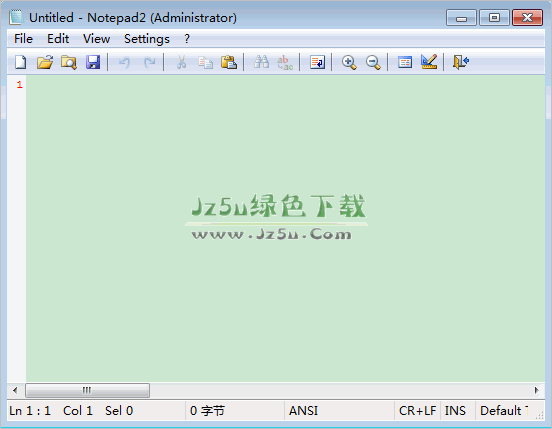552x429 pixels.
Task: Click the 0 字节 size status field
Action: tap(235, 411)
